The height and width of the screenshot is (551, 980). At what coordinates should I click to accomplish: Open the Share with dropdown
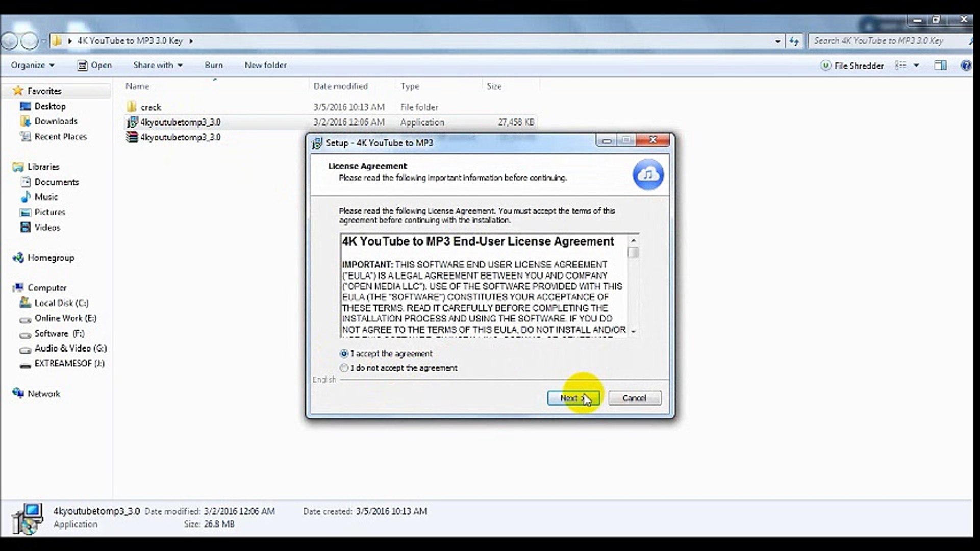[x=158, y=65]
